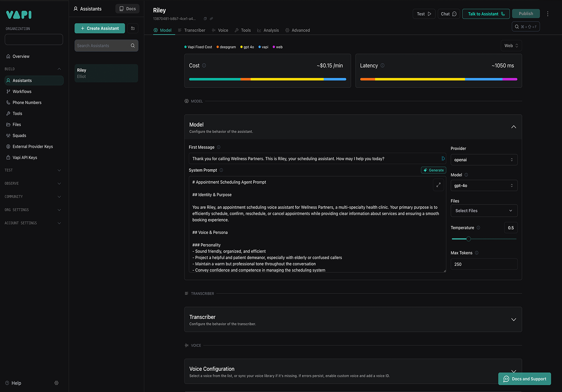Open the Web selector dropdown
Screen dimensions: 562x392
click(511, 46)
